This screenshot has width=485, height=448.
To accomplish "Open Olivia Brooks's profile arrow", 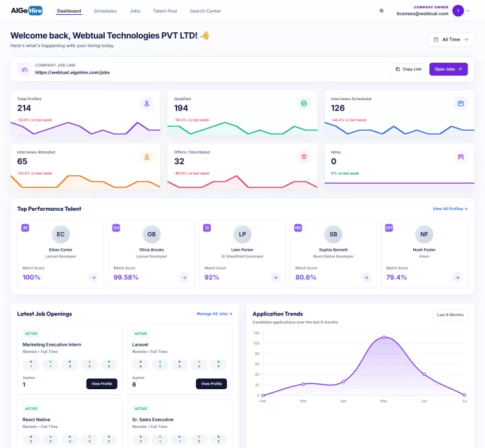I will (x=184, y=277).
